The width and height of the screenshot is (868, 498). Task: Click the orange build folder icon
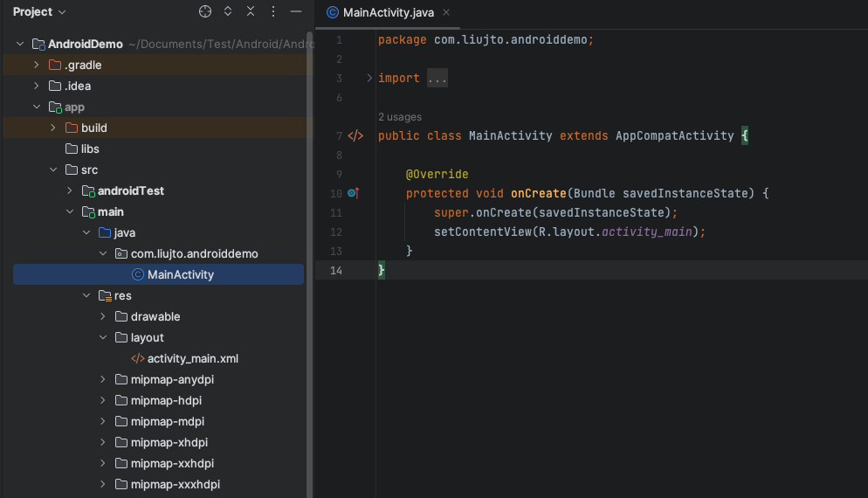(72, 128)
